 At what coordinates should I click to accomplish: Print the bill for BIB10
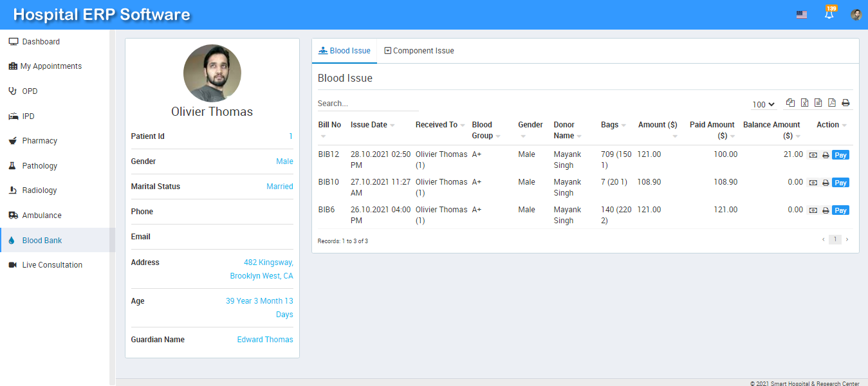(826, 183)
